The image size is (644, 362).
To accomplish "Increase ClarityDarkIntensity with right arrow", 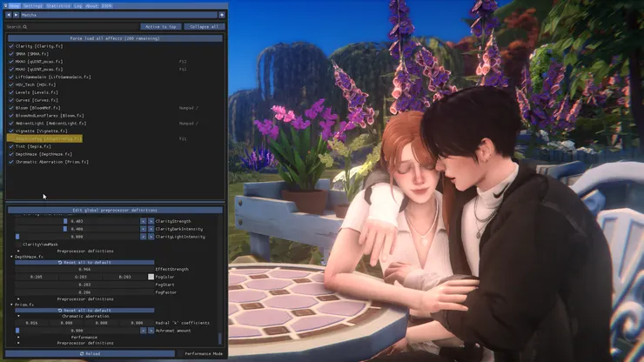I will pos(151,229).
